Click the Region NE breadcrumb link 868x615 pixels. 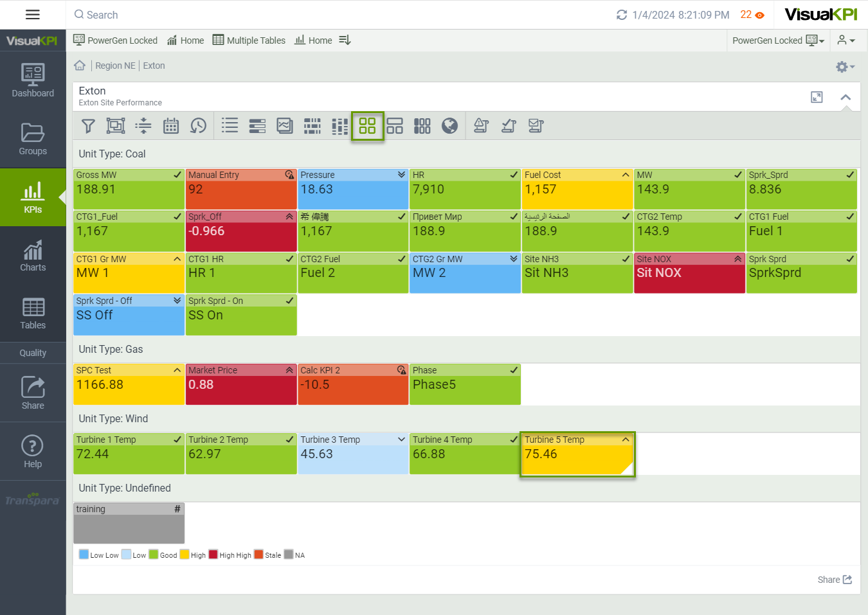click(115, 66)
